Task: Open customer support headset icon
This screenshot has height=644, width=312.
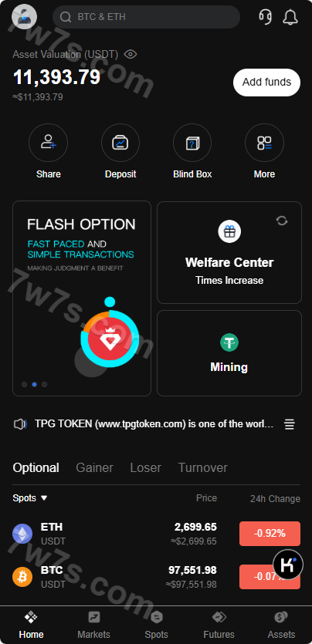Action: 265,17
